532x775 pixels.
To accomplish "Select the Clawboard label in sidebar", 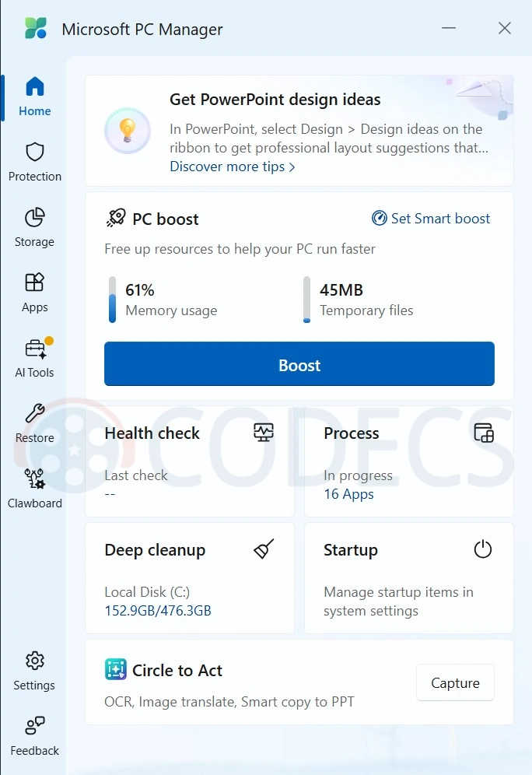I will [34, 503].
